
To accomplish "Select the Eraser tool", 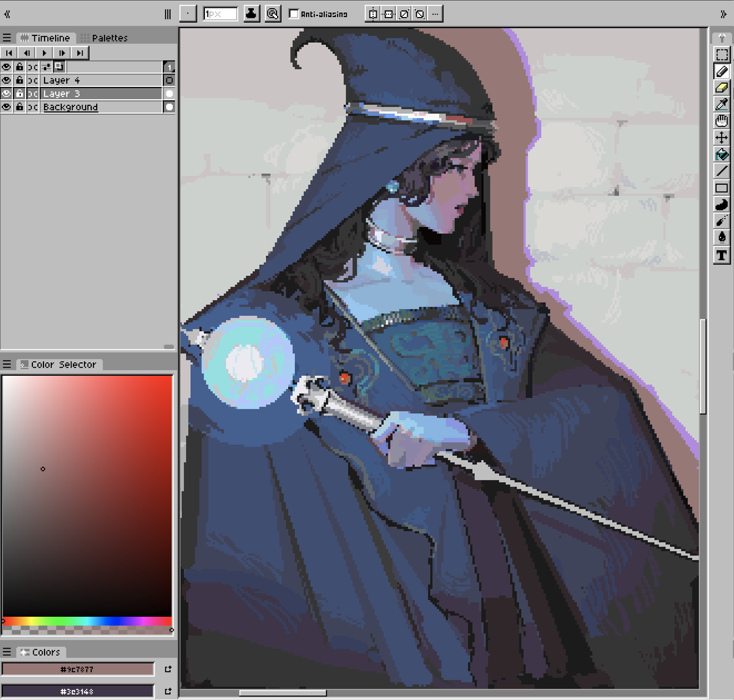I will pos(722,87).
